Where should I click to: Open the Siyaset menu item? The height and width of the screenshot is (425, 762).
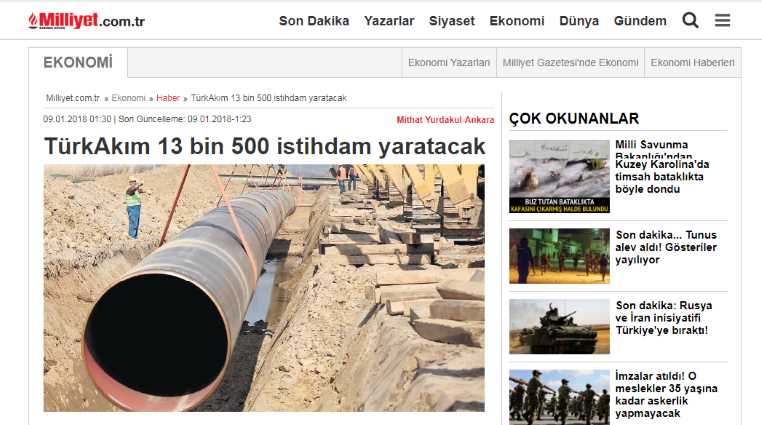451,21
